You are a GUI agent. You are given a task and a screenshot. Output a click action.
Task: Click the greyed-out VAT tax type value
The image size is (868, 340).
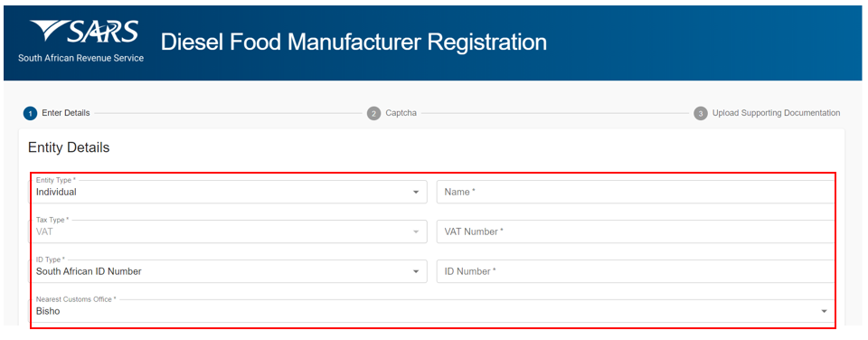point(44,232)
